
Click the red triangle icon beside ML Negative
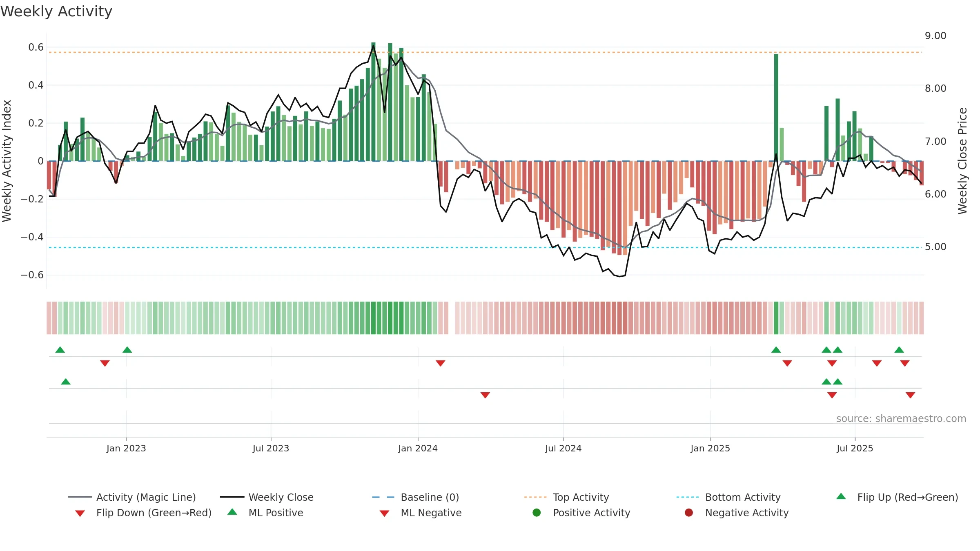pyautogui.click(x=385, y=513)
